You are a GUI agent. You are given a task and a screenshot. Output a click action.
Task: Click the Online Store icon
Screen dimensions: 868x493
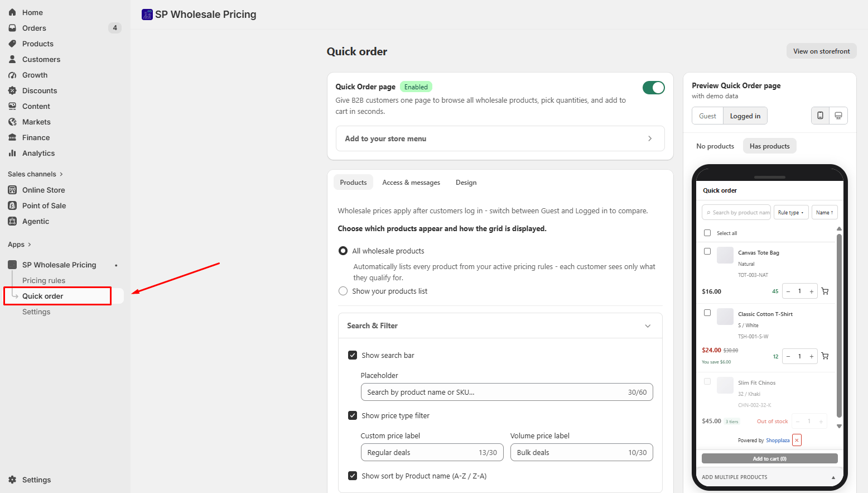point(12,190)
